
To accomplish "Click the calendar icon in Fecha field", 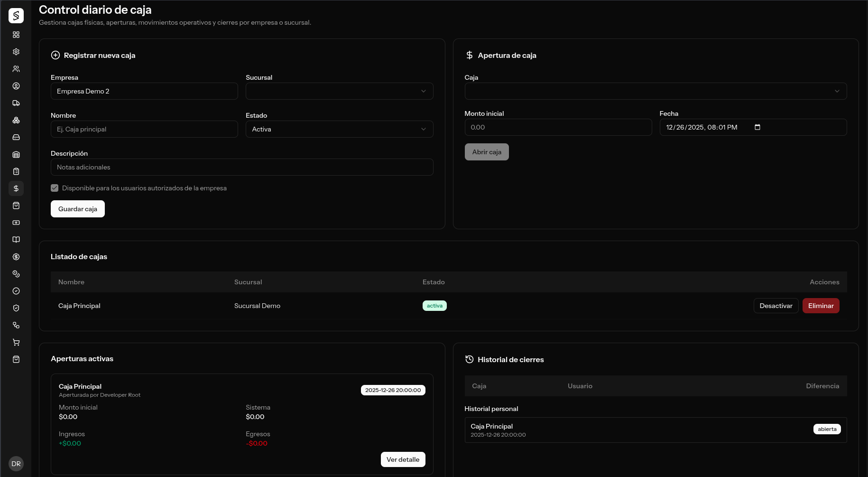I will click(757, 127).
